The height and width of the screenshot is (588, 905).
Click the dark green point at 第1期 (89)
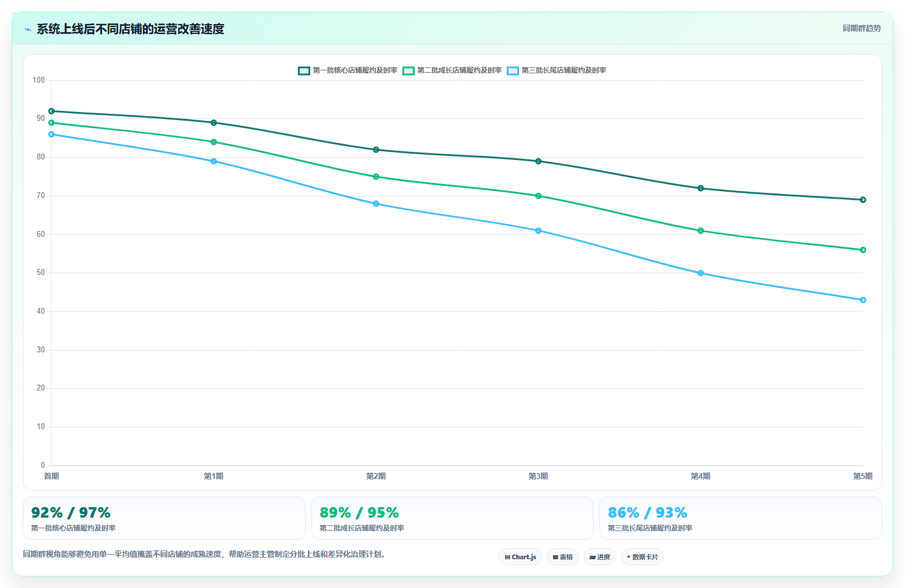coord(213,123)
